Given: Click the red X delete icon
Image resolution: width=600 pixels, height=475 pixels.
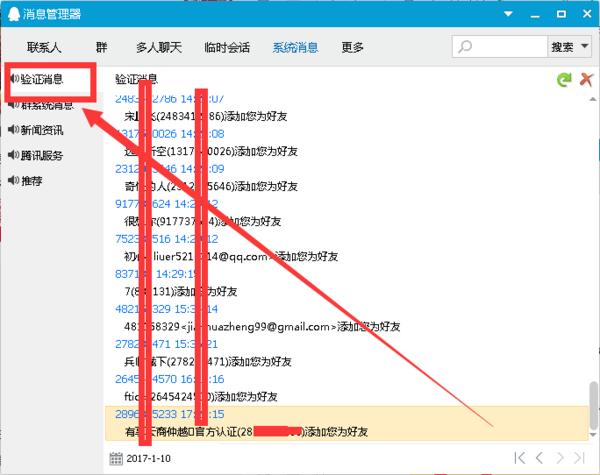Looking at the screenshot, I should click(586, 80).
